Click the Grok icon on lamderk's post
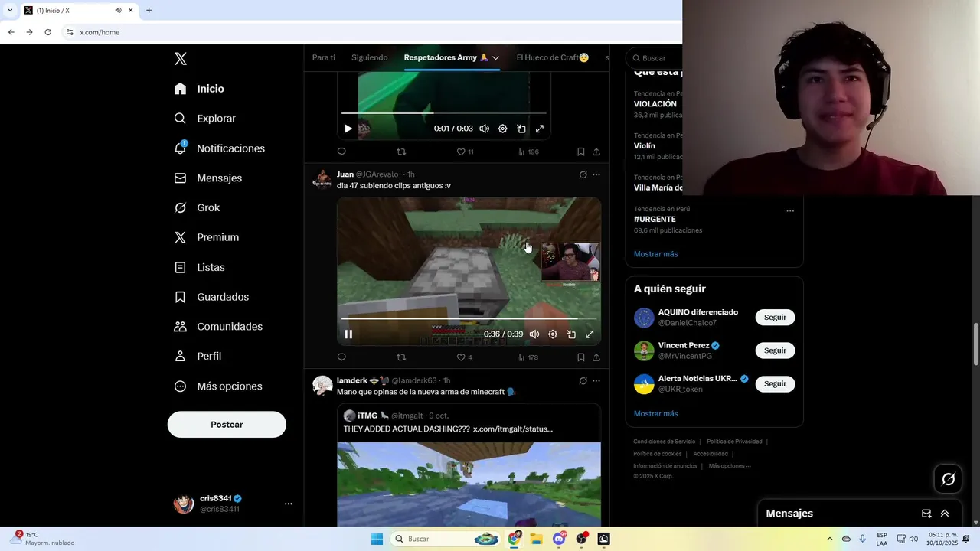The width and height of the screenshot is (980, 551). click(583, 381)
